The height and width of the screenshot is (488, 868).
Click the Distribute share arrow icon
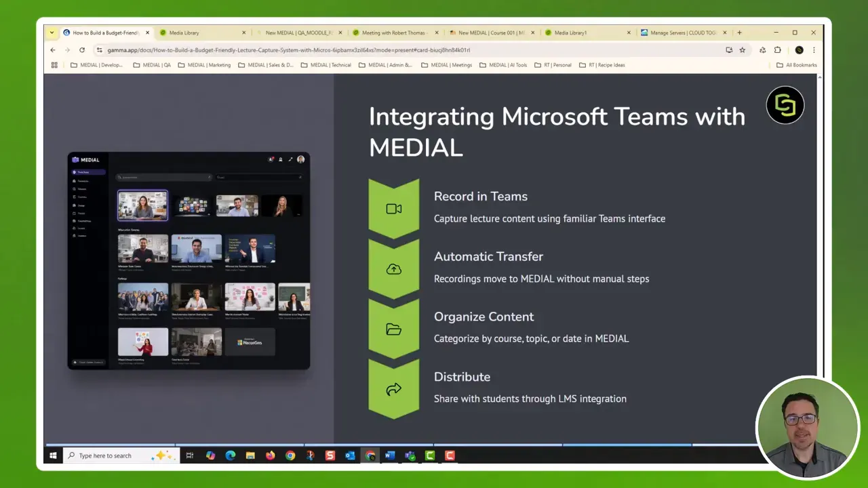pyautogui.click(x=394, y=390)
